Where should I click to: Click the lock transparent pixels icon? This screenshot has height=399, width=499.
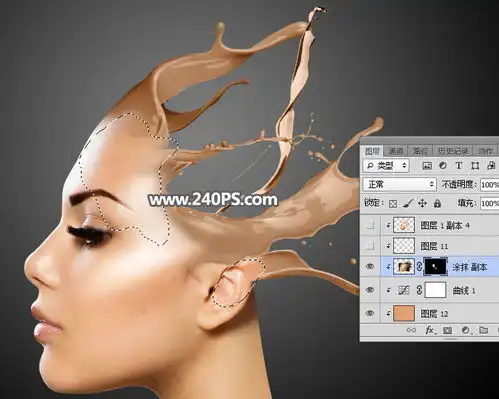pyautogui.click(x=393, y=203)
